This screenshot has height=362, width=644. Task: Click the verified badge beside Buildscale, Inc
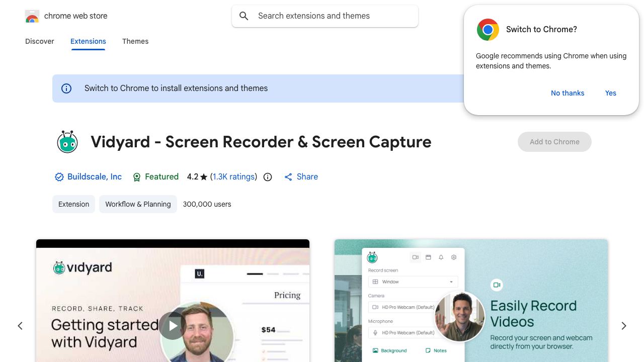click(59, 177)
